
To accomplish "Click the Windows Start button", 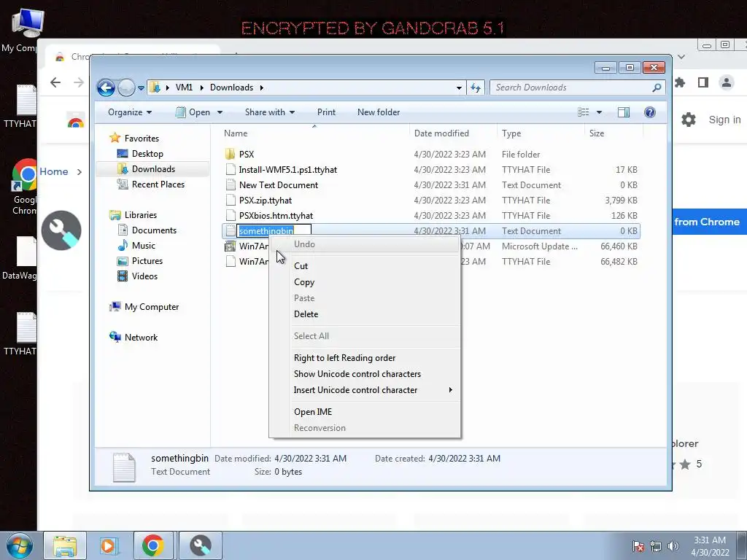I will tap(19, 545).
